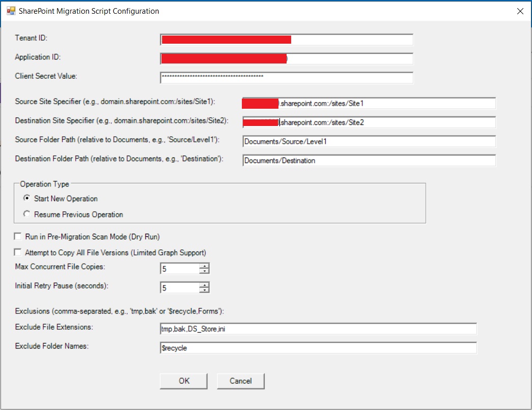Decrement Max Concurrent File Copies value

204,270
